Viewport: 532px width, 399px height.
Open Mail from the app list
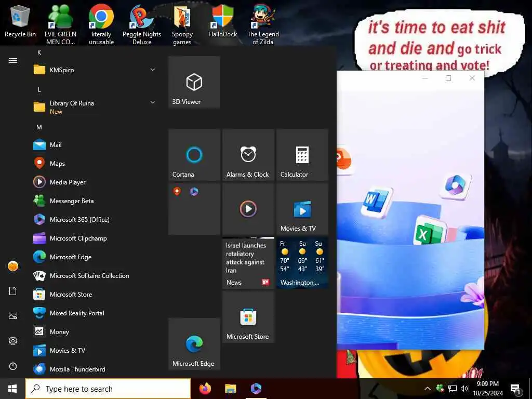click(95, 145)
